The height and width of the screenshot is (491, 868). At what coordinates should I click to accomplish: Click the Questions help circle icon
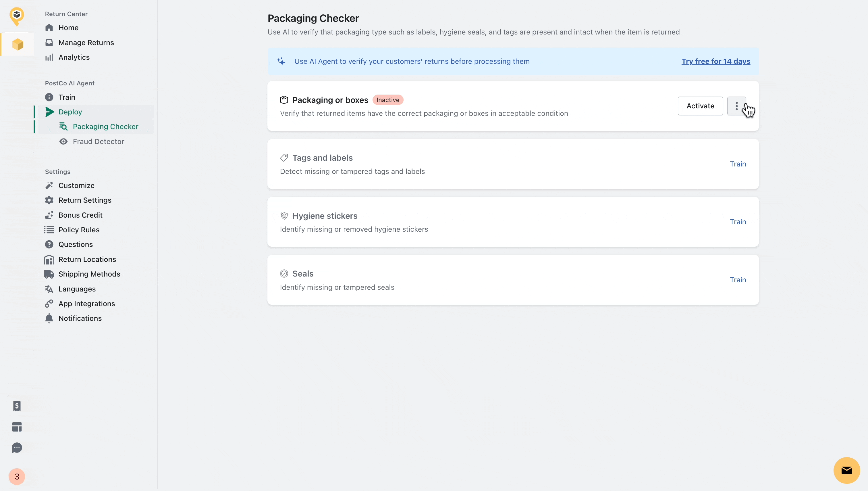tap(49, 244)
